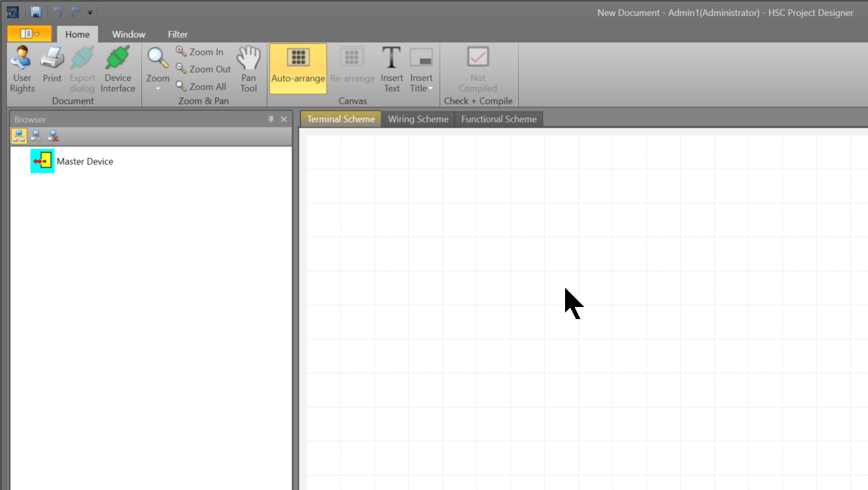This screenshot has width=868, height=490.
Task: Switch to the Functional Scheme tab
Action: (x=499, y=119)
